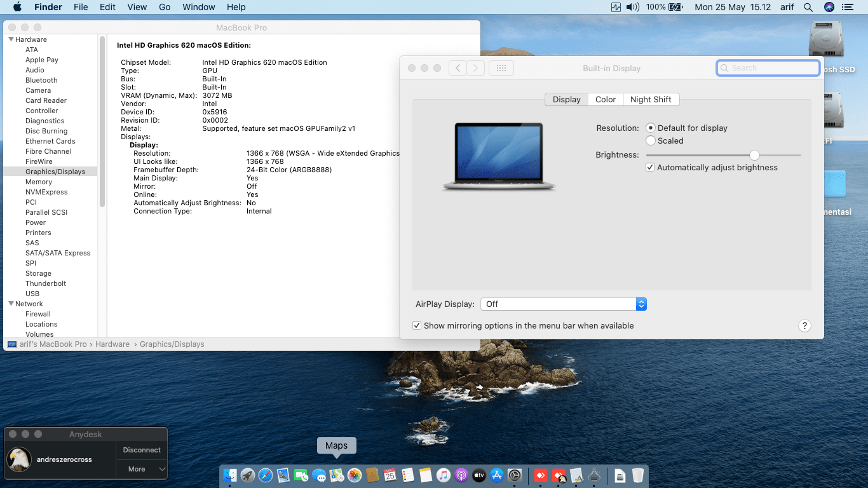Collapse the Hardware section in sidebar
Screen dimensions: 868x488
coord(11,39)
